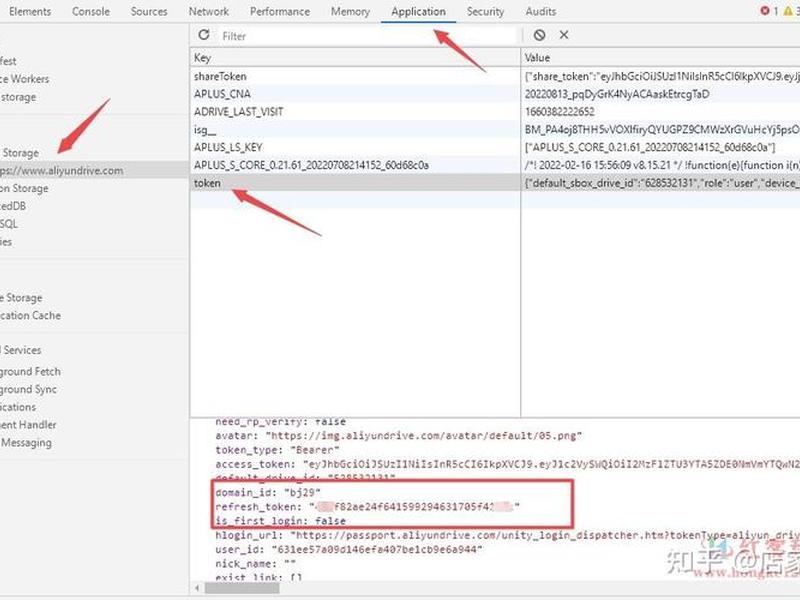Open Web SQL sidebar item
The width and height of the screenshot is (800, 600).
tap(9, 224)
